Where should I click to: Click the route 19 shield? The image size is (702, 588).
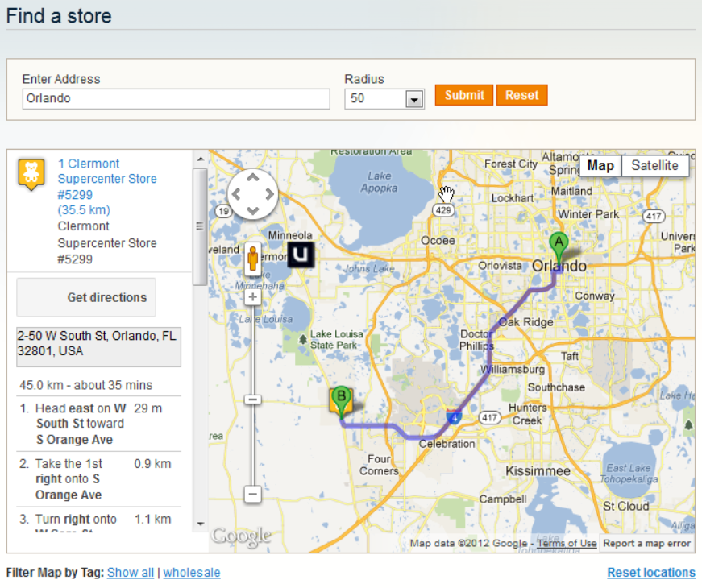pos(223,211)
